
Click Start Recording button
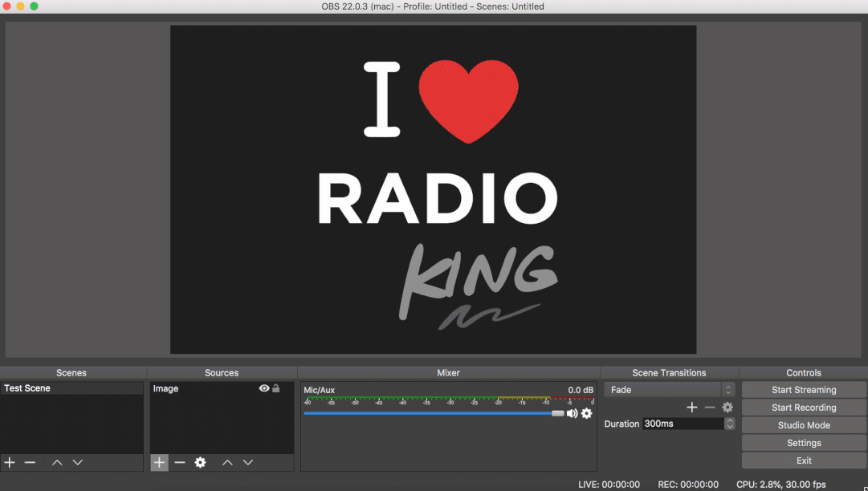804,408
